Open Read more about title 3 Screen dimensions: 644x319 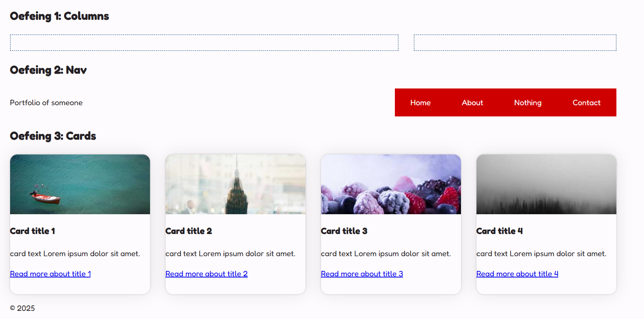362,274
